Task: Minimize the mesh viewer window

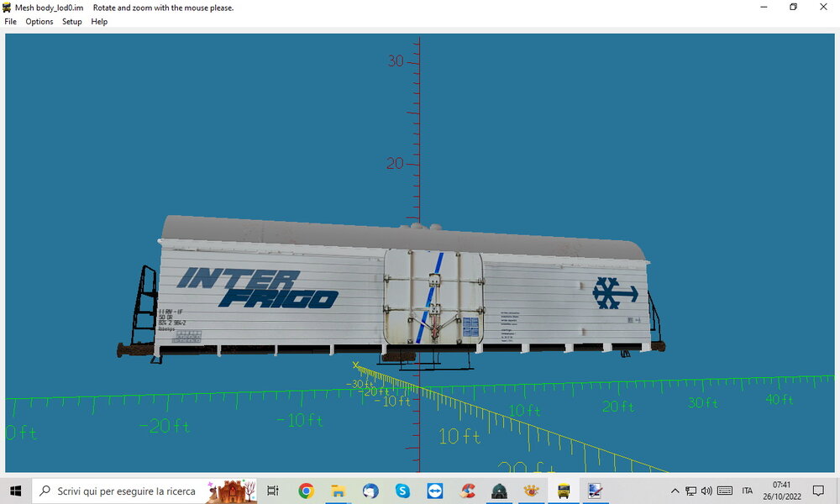Action: (x=764, y=7)
